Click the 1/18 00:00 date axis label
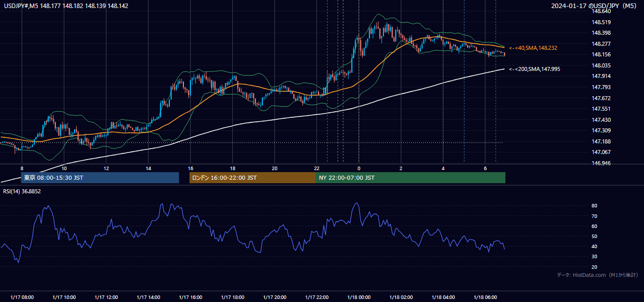644x302 pixels. coord(359,297)
